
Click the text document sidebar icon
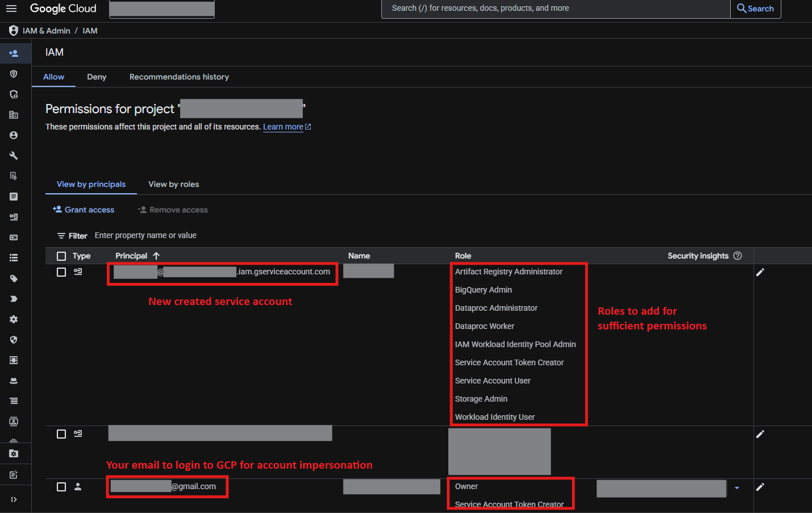coord(14,197)
